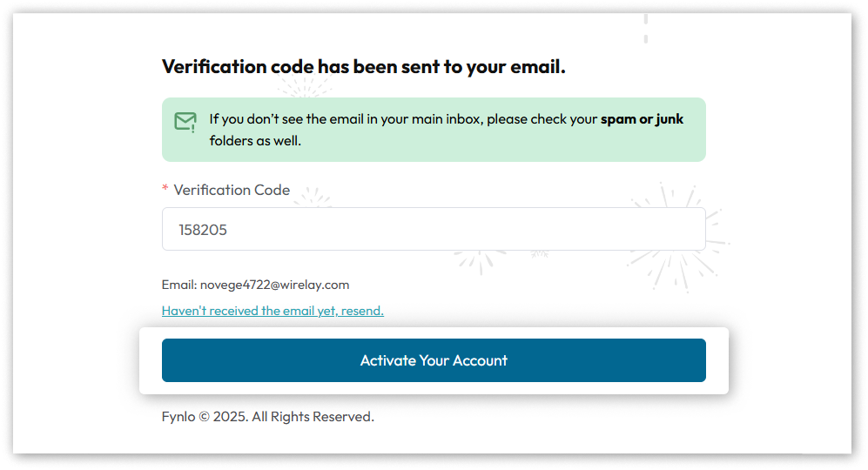Screen dimensions: 868x470
Task: Click the firework decoration below the heading
Action: 305,85
